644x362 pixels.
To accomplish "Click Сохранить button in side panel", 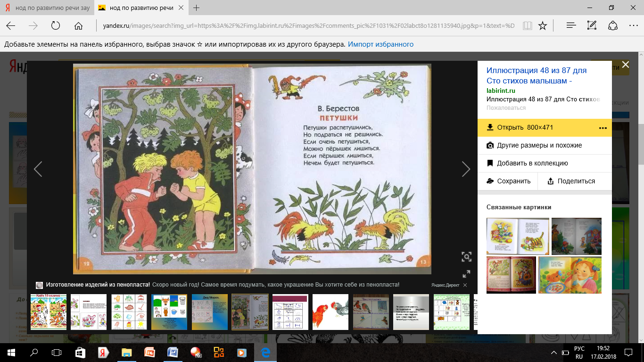I will [x=509, y=181].
